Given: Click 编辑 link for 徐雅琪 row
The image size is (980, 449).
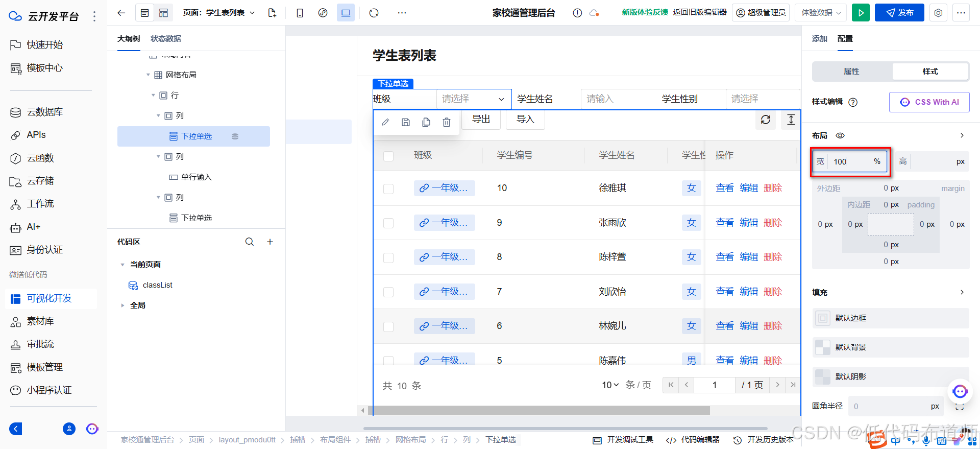Looking at the screenshot, I should [749, 188].
